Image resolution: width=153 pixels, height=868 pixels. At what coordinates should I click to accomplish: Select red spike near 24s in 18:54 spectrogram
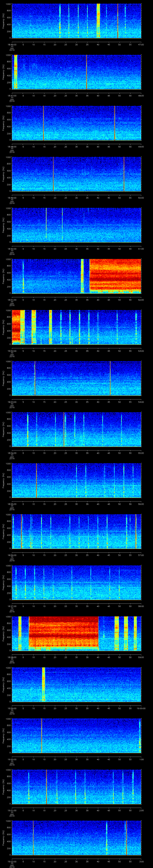click(x=64, y=429)
